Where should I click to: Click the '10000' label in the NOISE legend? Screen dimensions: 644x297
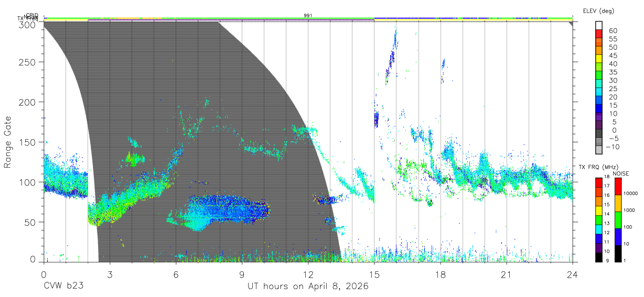pos(631,194)
